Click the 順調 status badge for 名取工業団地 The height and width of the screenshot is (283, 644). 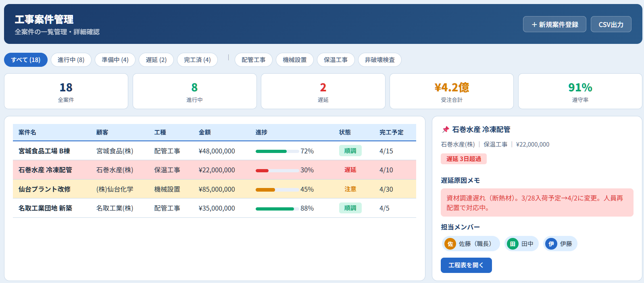click(x=350, y=208)
